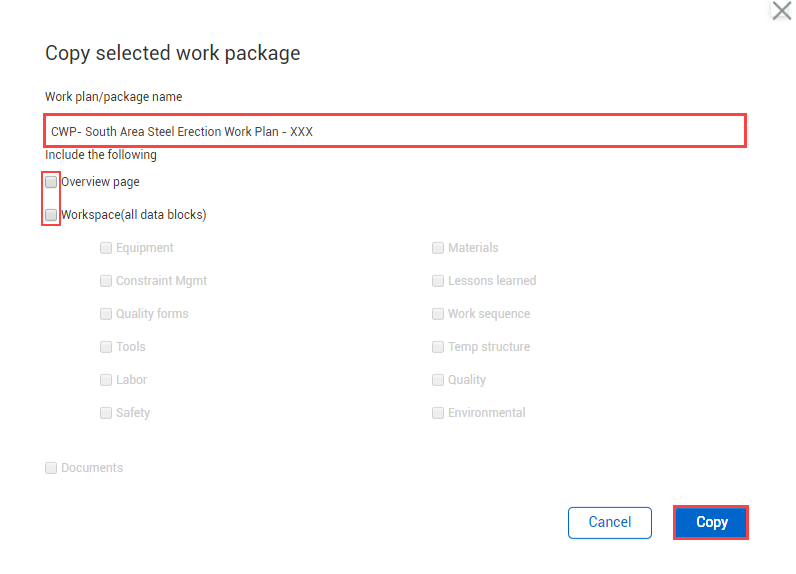Close the copy work package dialog

(x=781, y=10)
